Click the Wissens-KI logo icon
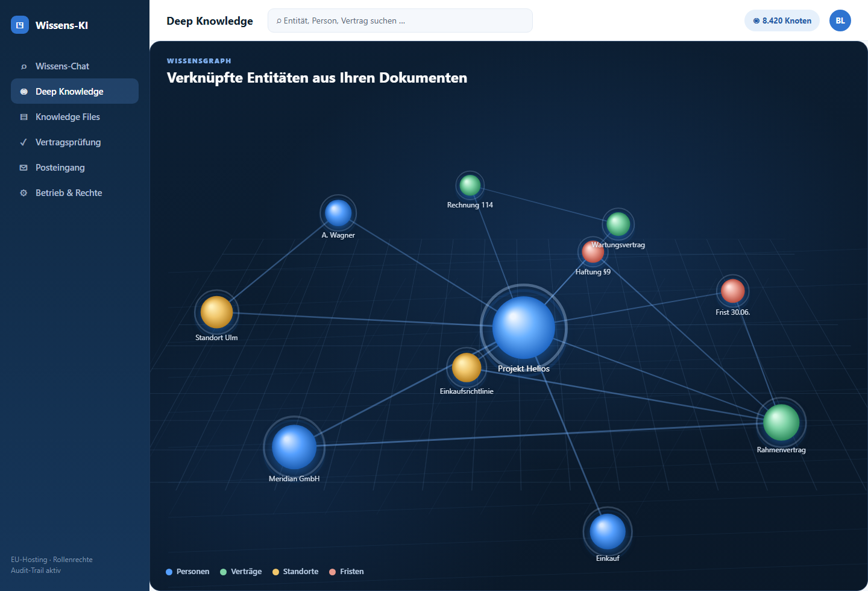This screenshot has height=591, width=868. coord(20,25)
